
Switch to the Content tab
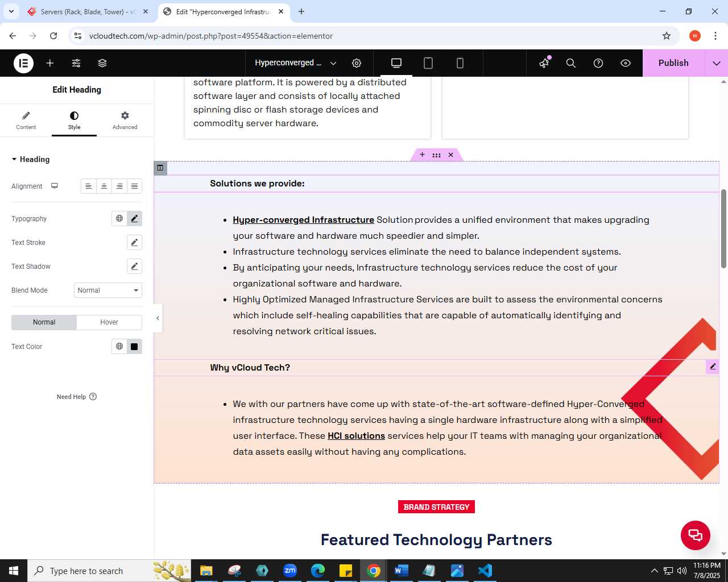pyautogui.click(x=26, y=120)
